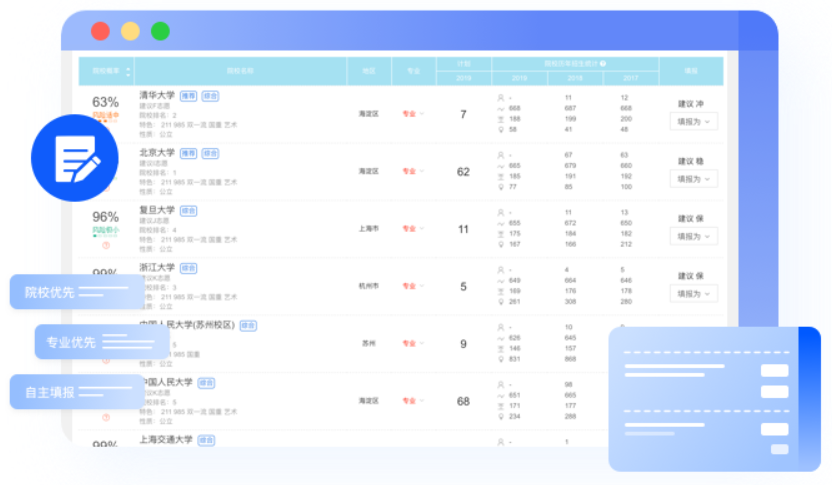
Task: Click the location-pin icon in 浙江大学 row
Action: click(x=500, y=301)
